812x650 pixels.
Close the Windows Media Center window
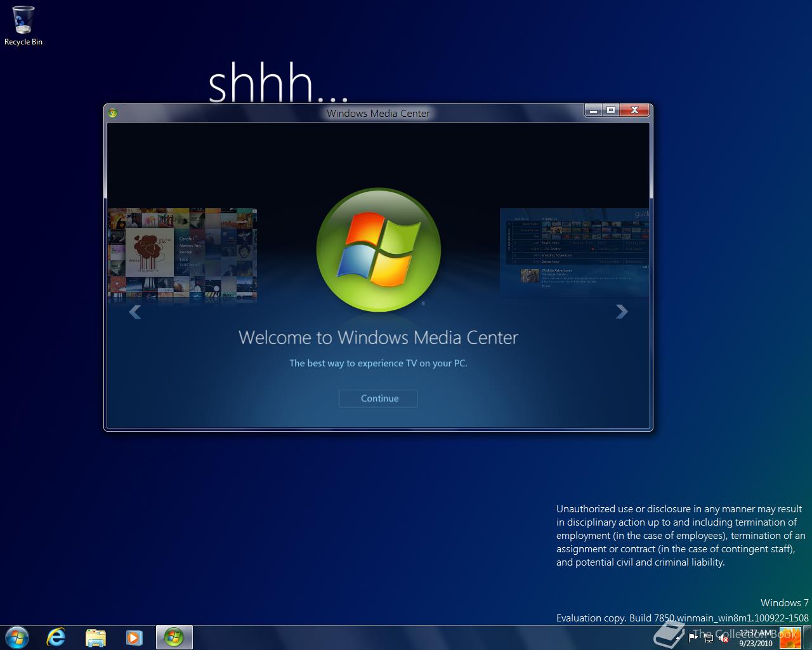[634, 110]
